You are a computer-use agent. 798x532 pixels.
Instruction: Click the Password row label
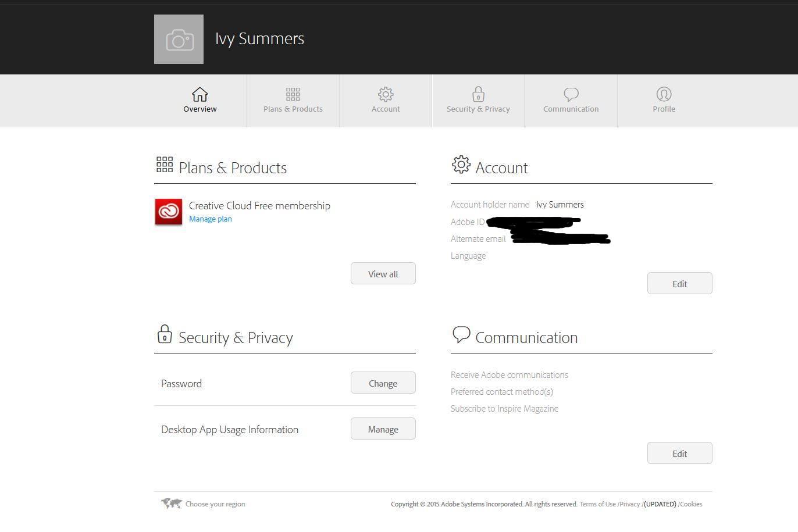coord(181,384)
